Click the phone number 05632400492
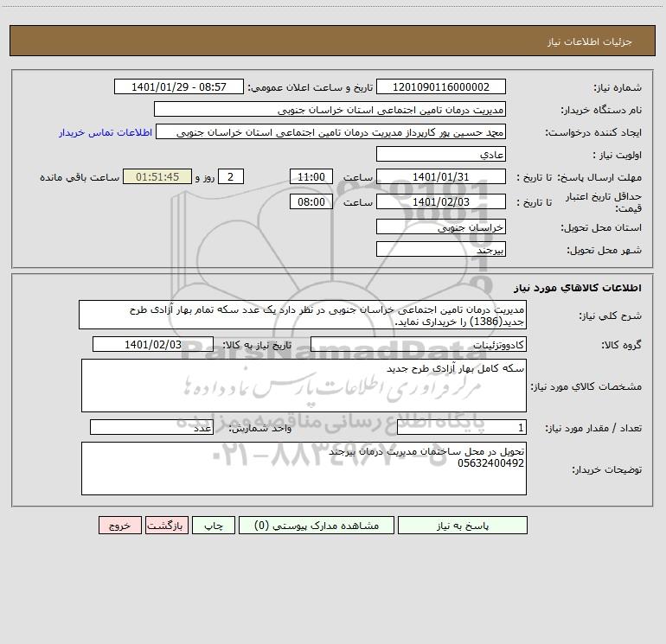The height and width of the screenshot is (644, 666). click(490, 463)
